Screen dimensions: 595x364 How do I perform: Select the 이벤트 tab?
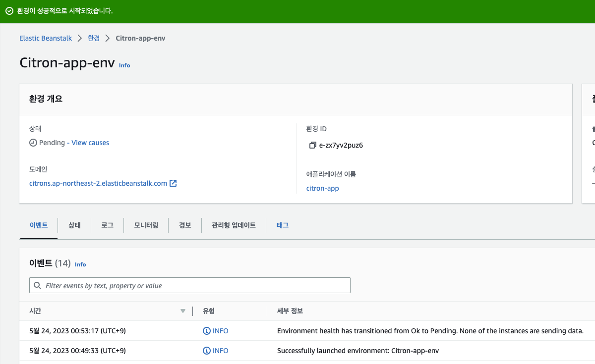point(39,225)
